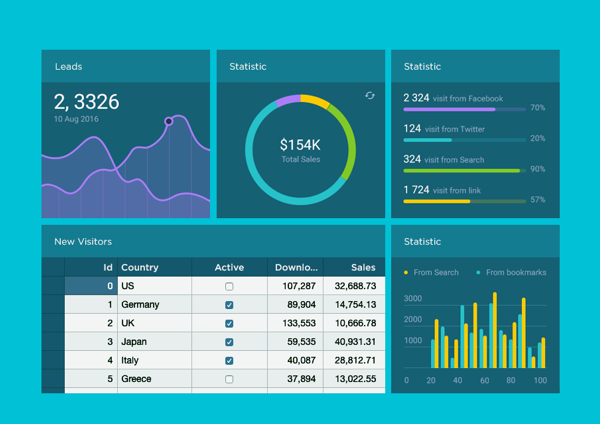Viewport: 600px width, 424px height.
Task: Click the downloads value 40,087
Action: (x=301, y=360)
